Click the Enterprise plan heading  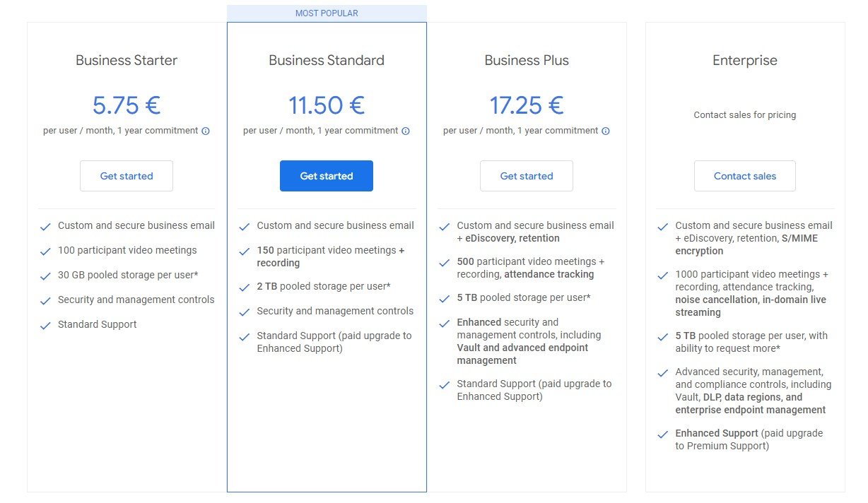[744, 61]
